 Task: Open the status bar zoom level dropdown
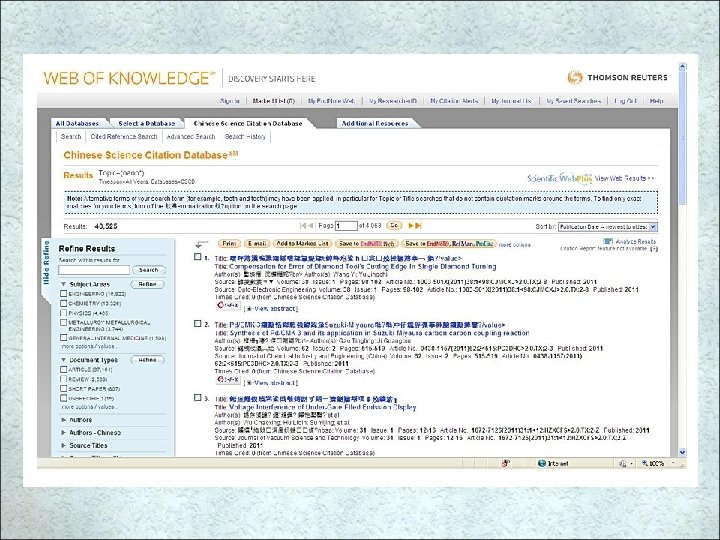(x=673, y=463)
